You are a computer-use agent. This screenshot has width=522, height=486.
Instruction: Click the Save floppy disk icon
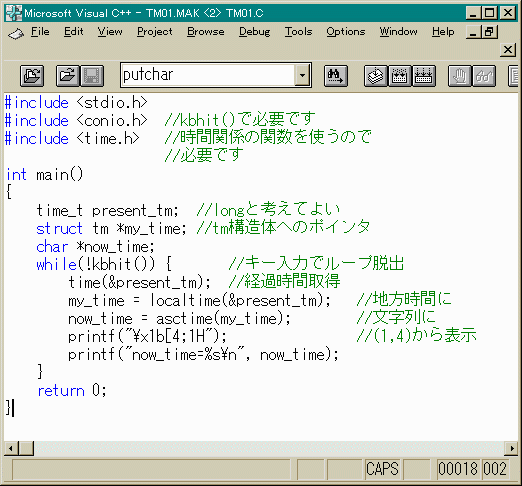(92, 76)
